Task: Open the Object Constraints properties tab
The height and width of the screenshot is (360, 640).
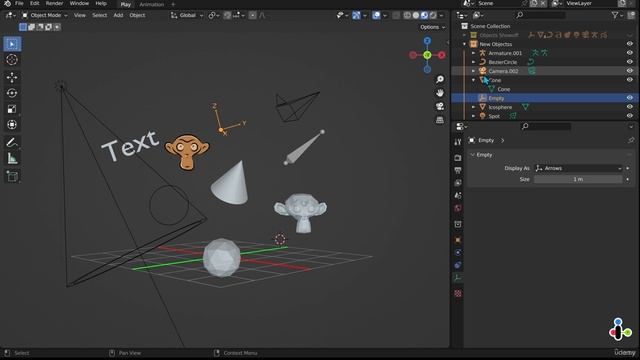Action: point(458,265)
